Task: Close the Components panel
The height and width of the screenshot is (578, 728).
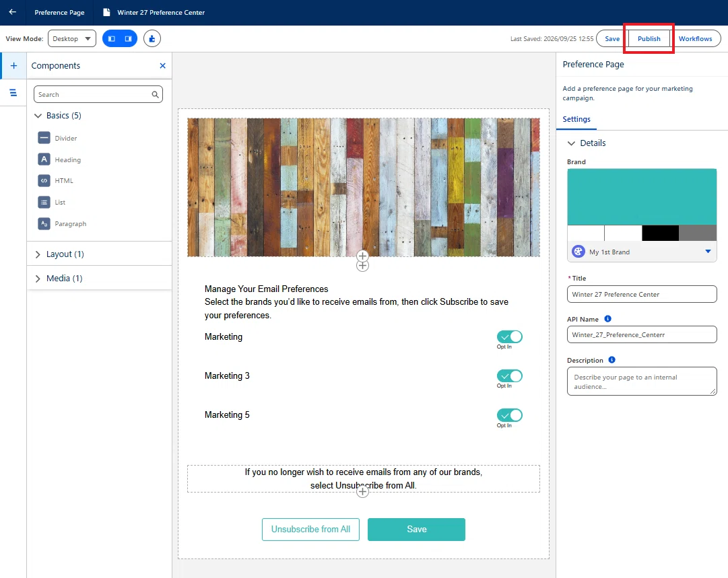Action: (162, 66)
